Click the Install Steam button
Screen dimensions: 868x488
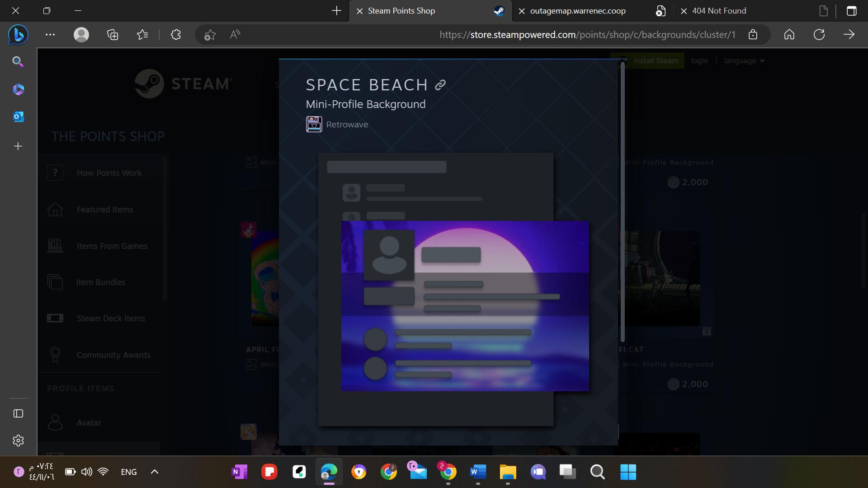(647, 61)
